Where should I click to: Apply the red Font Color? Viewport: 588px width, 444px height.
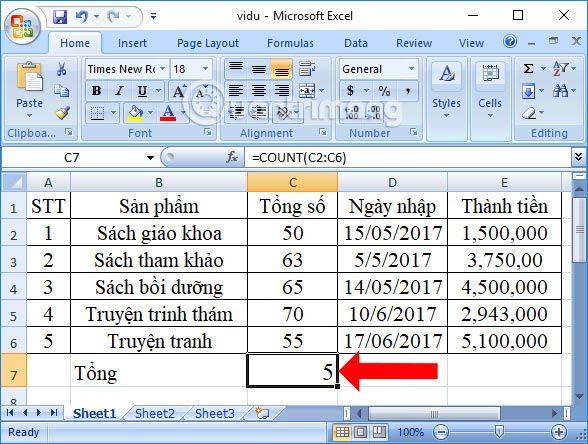pos(168,112)
